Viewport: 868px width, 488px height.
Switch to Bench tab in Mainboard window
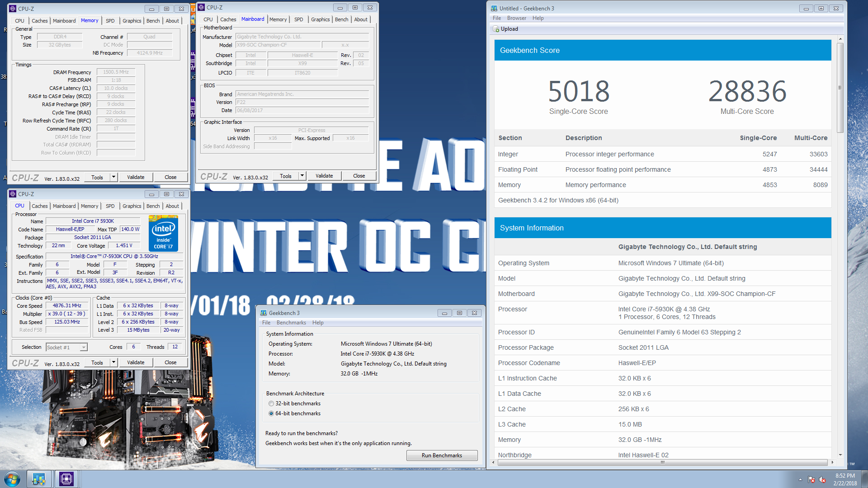tap(342, 19)
